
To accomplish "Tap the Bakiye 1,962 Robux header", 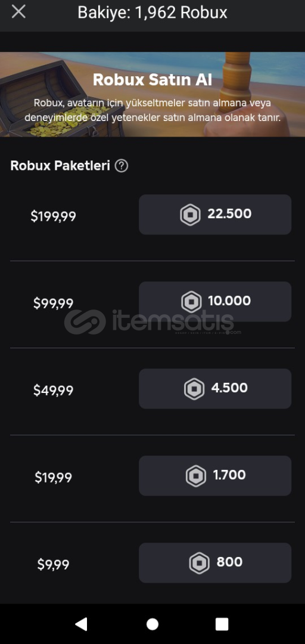I will pos(152,13).
